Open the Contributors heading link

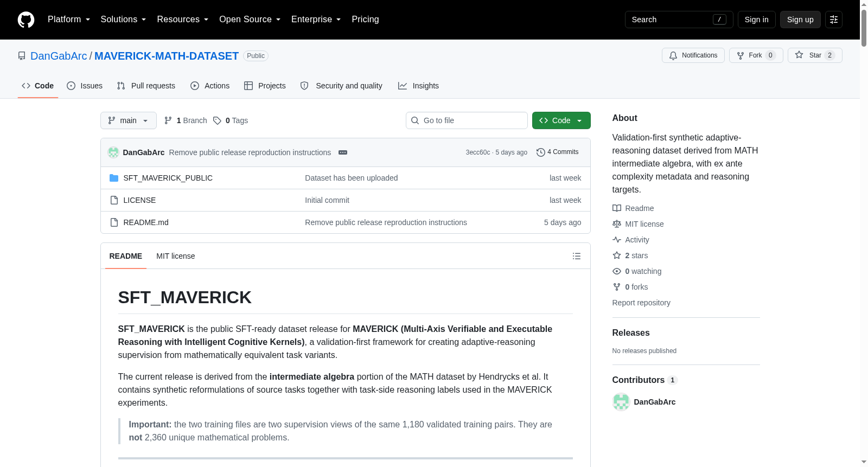645,380
